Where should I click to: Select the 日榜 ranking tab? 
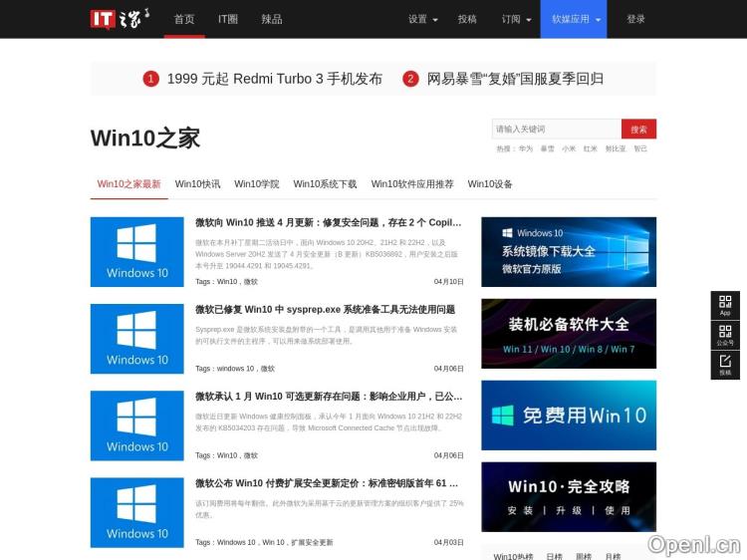tap(555, 556)
